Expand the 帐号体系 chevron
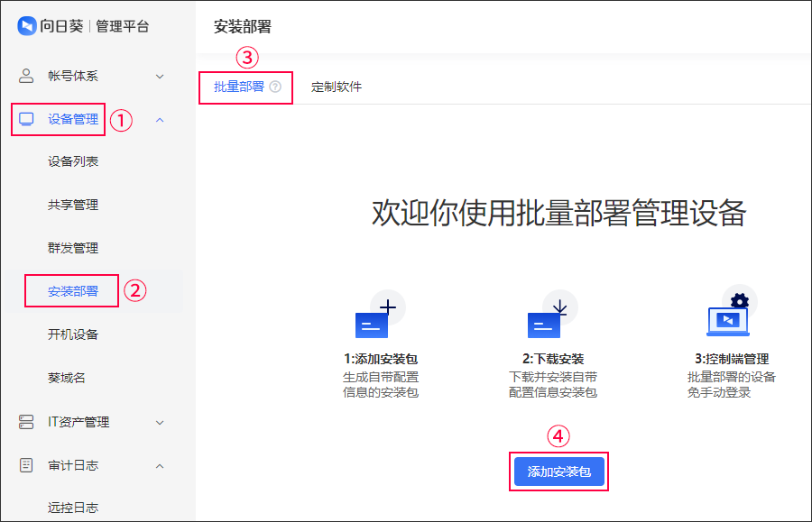This screenshot has height=522, width=812. pos(160,77)
